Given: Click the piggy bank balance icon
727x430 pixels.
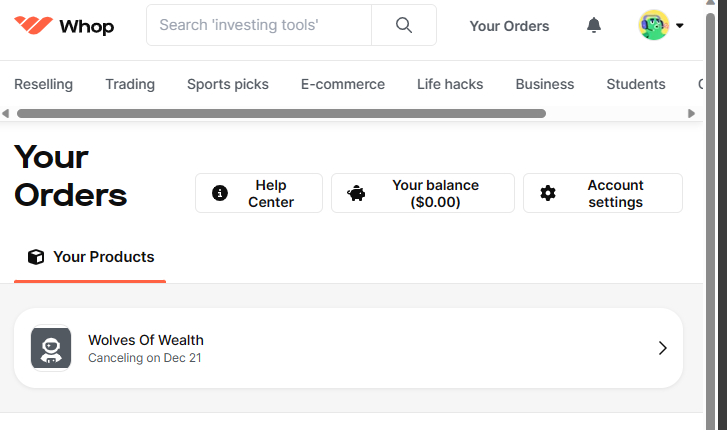Looking at the screenshot, I should pyautogui.click(x=357, y=193).
